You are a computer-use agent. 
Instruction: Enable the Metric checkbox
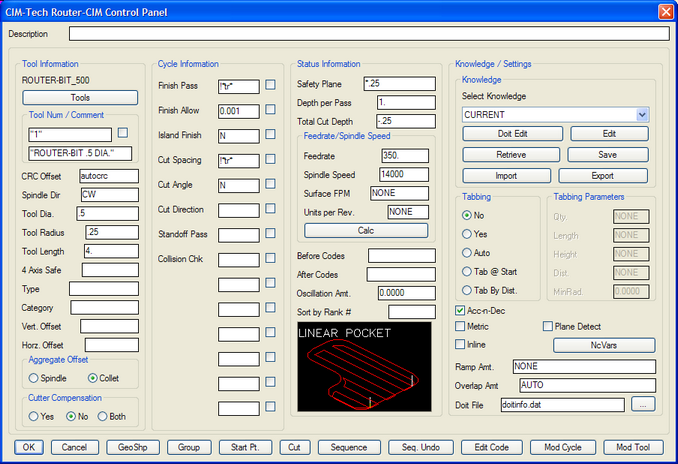460,326
